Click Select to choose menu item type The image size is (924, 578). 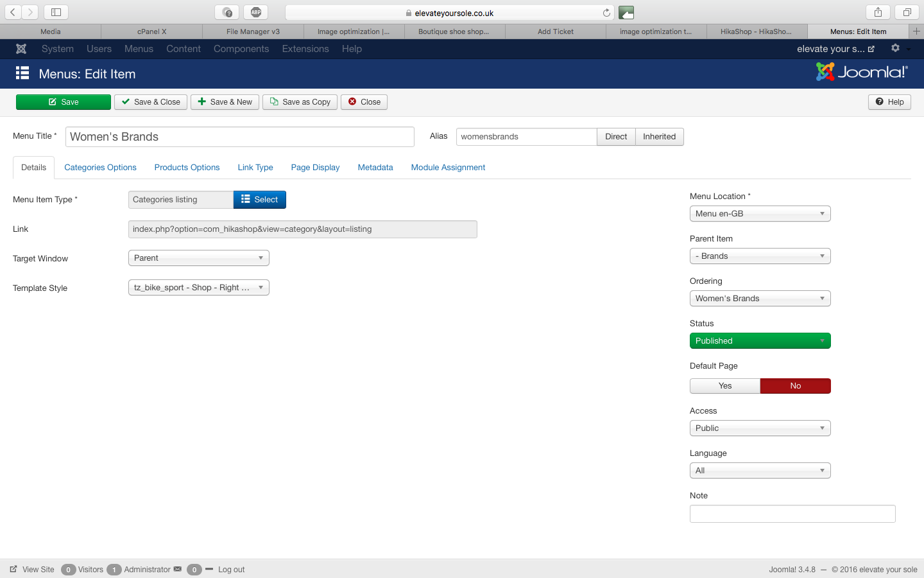point(259,200)
